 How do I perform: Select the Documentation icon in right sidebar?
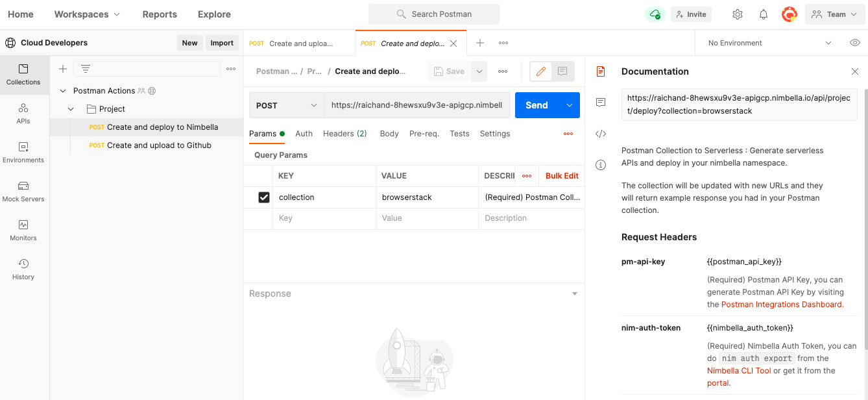point(601,71)
